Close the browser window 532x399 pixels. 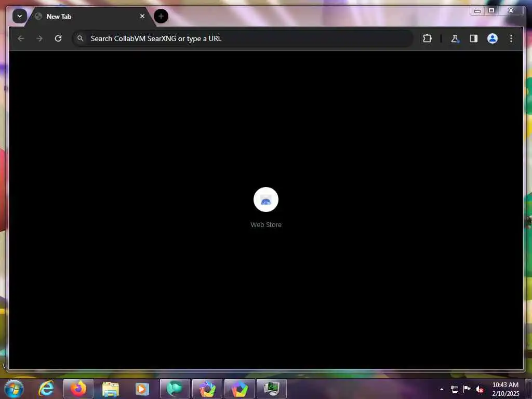(x=511, y=11)
